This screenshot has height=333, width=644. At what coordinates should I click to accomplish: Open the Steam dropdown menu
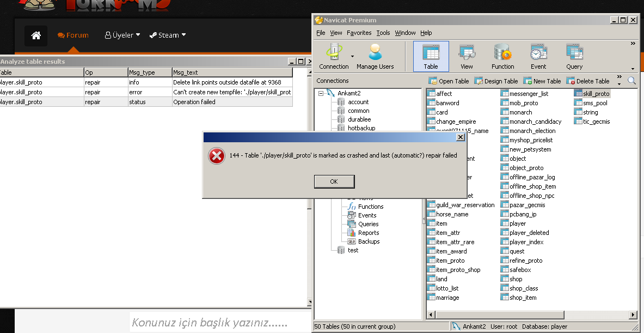click(x=168, y=35)
